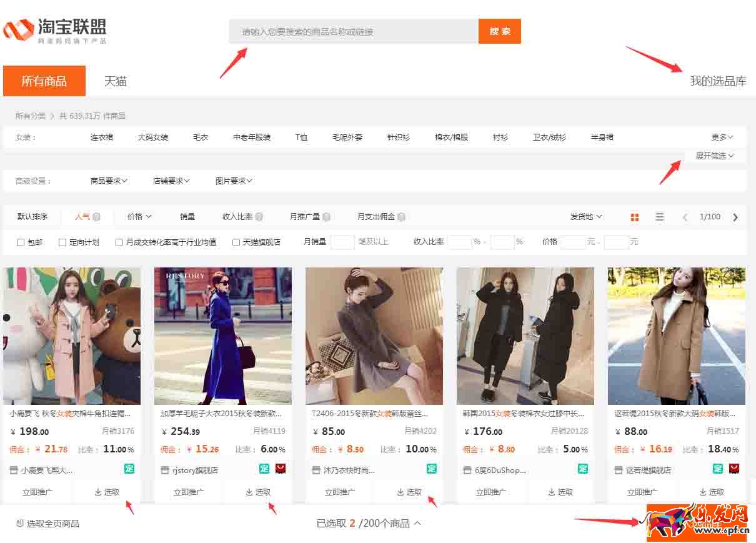Click the 人气 help question icon
The image size is (756, 543).
[x=97, y=217]
